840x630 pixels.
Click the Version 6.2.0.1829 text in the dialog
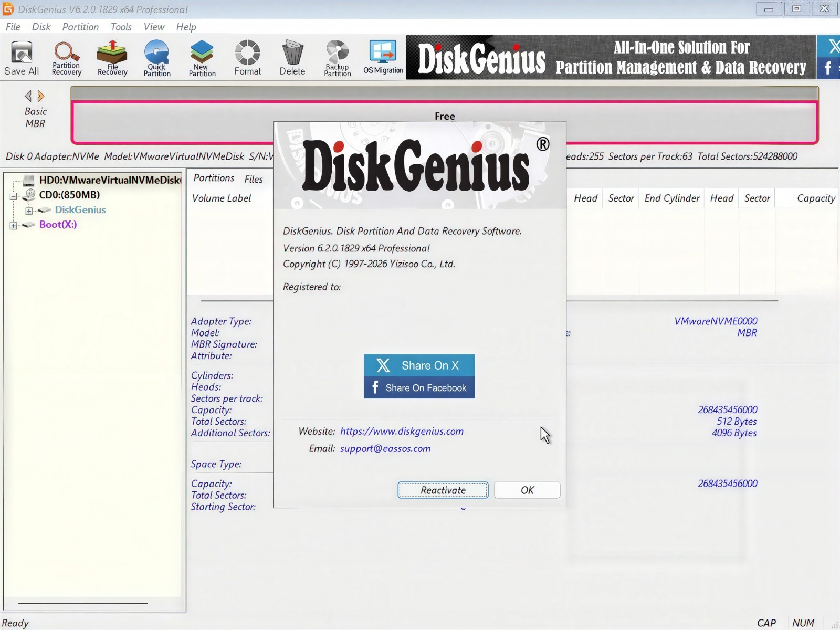pyautogui.click(x=356, y=248)
